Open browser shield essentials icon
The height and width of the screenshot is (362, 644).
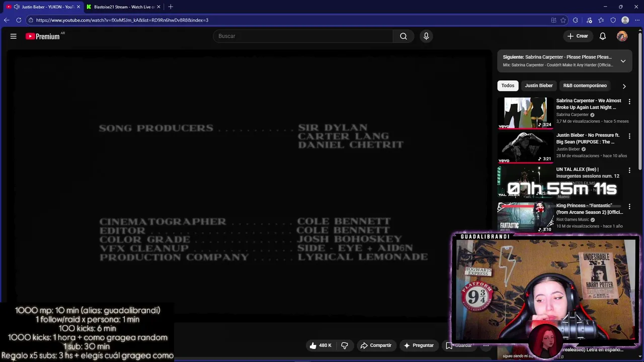click(x=613, y=20)
